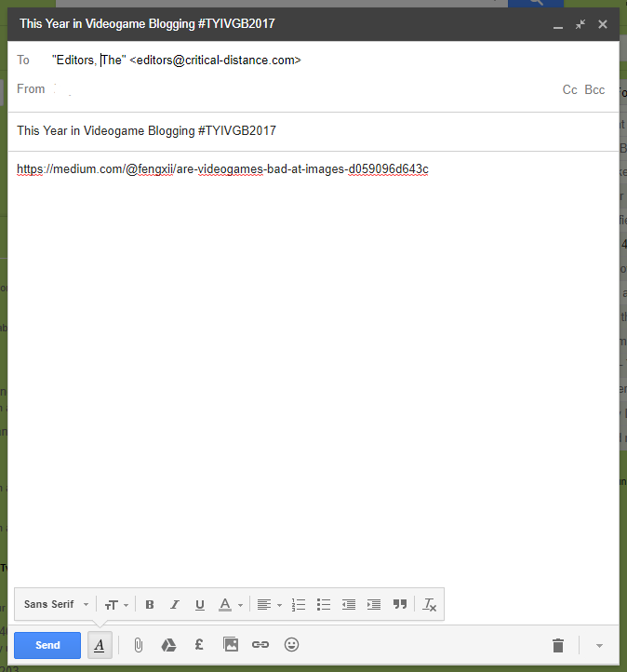Apply quote formatting
The image size is (627, 672).
coord(400,604)
